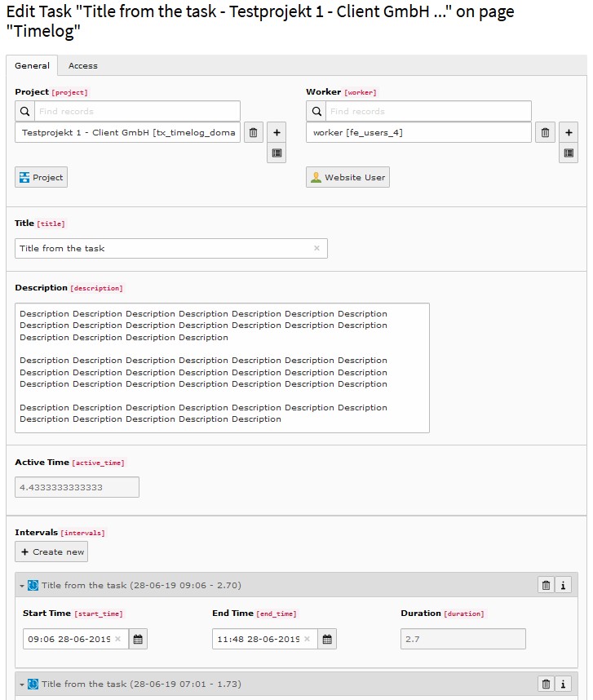Open End Time calendar picker
The width and height of the screenshot is (593, 700).
327,639
